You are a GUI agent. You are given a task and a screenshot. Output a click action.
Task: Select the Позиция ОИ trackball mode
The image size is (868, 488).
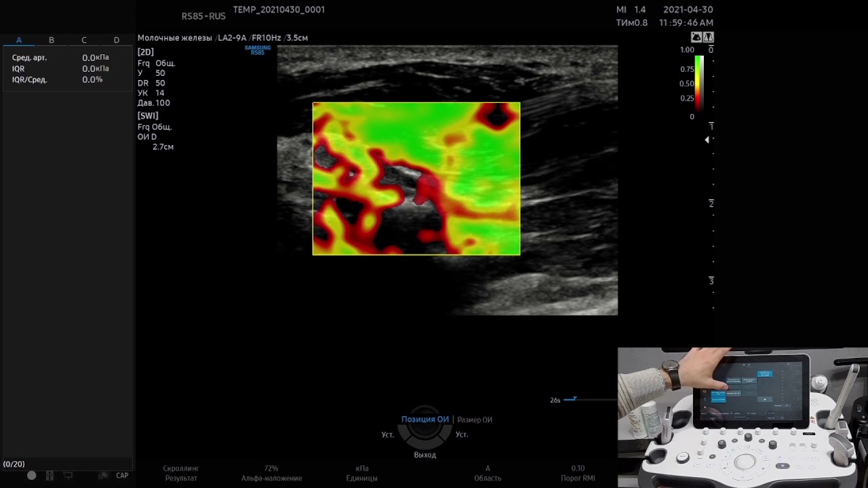point(425,420)
